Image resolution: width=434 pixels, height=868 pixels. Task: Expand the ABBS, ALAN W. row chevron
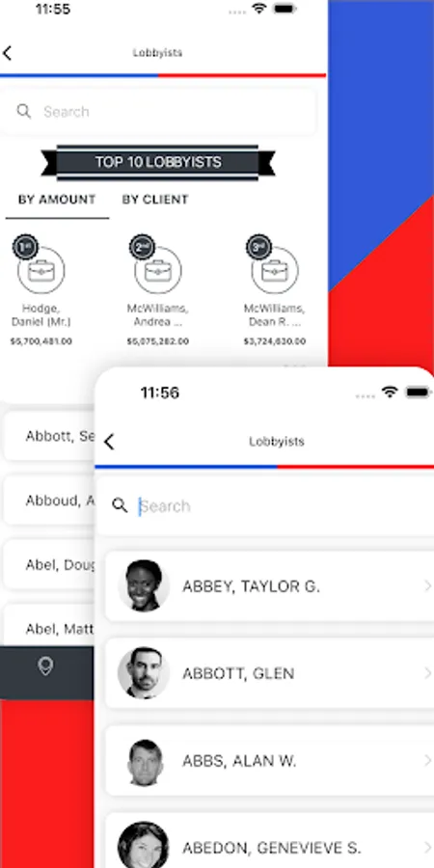(x=427, y=761)
